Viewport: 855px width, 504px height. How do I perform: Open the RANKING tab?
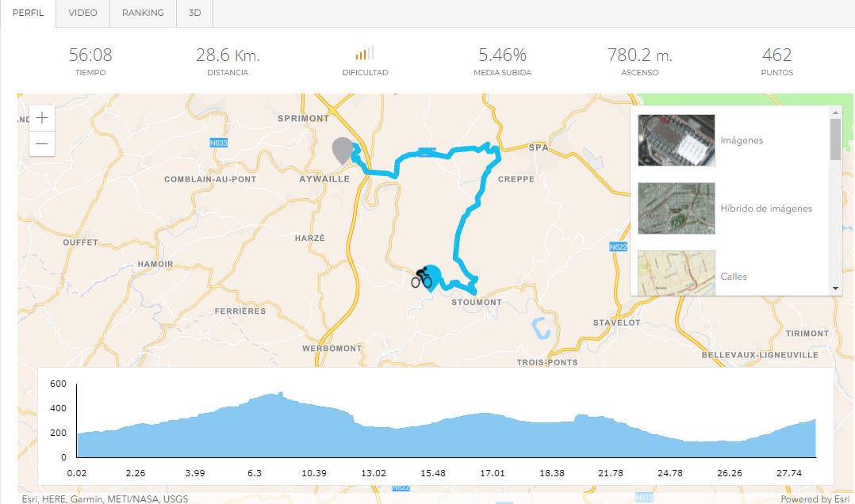143,13
